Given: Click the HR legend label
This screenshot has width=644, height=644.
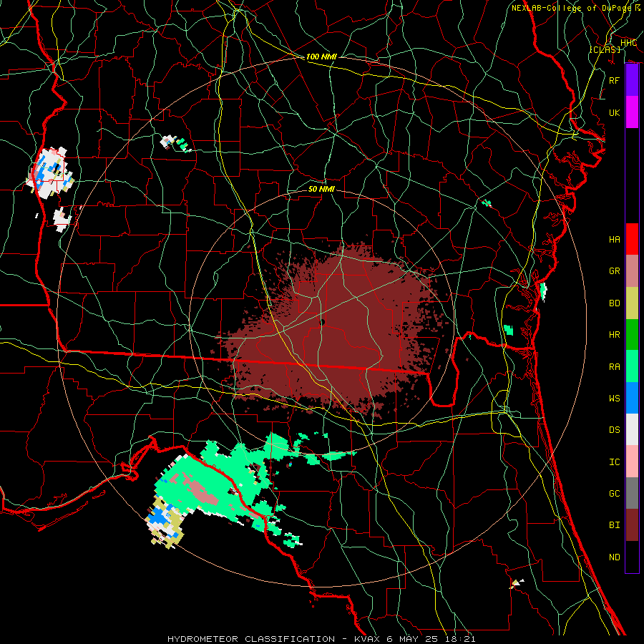Looking at the screenshot, I should pos(615,335).
